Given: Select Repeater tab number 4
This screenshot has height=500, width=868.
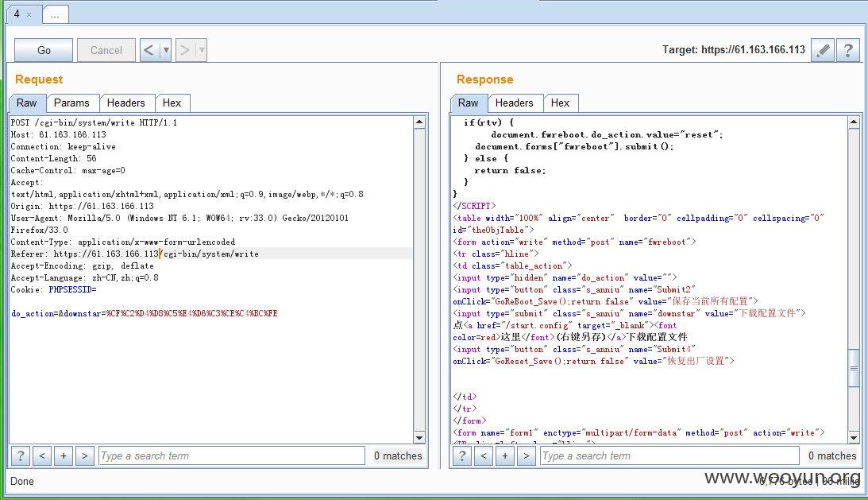Looking at the screenshot, I should (17, 14).
